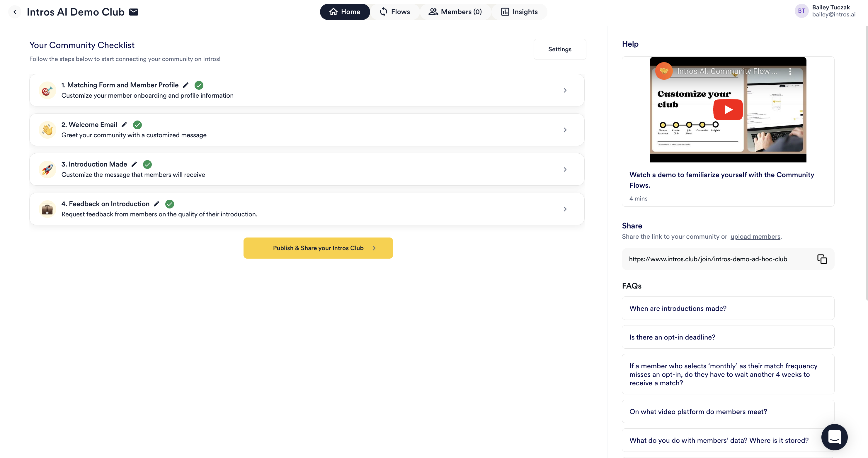The image size is (868, 458).
Task: Click the bailey@intros.ai email text
Action: tap(834, 14)
